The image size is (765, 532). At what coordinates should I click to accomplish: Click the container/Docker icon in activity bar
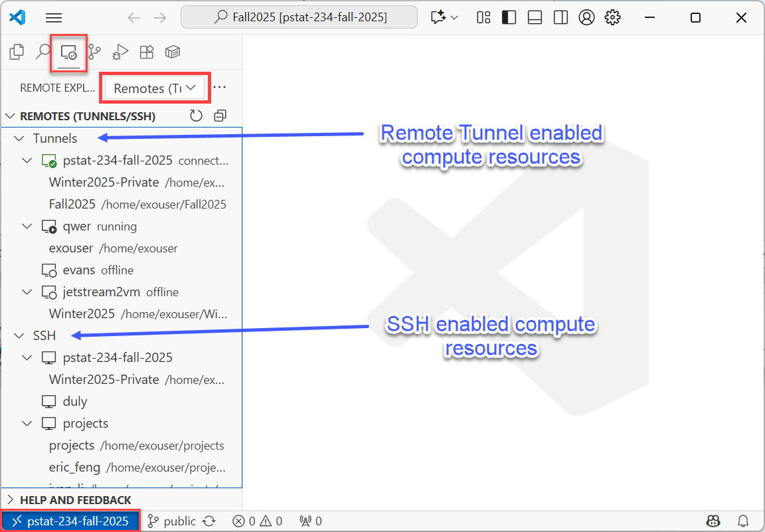(x=172, y=51)
